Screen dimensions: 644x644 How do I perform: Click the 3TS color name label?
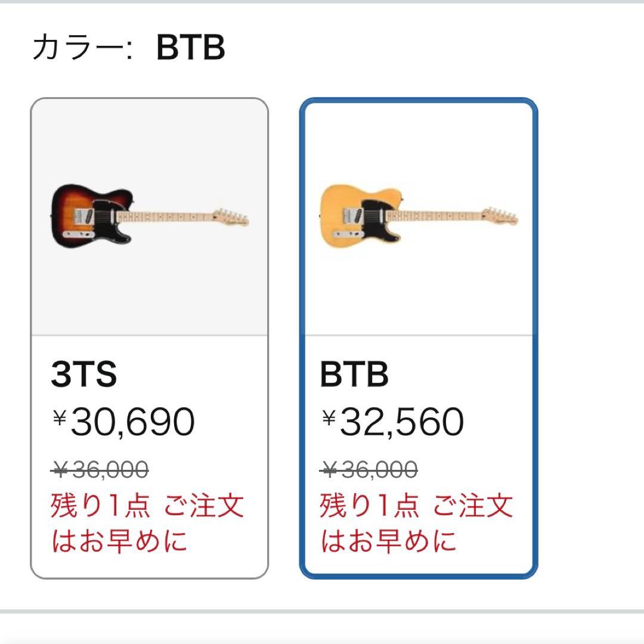(x=84, y=374)
